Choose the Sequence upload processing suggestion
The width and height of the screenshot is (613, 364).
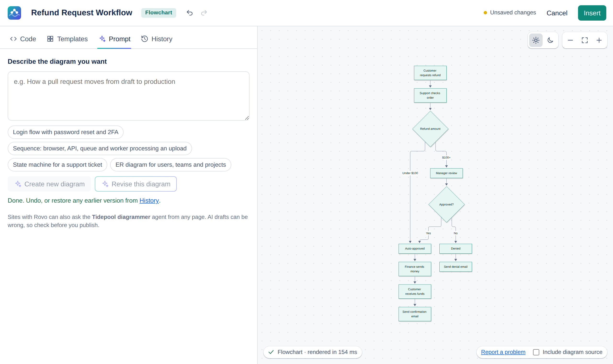point(100,148)
